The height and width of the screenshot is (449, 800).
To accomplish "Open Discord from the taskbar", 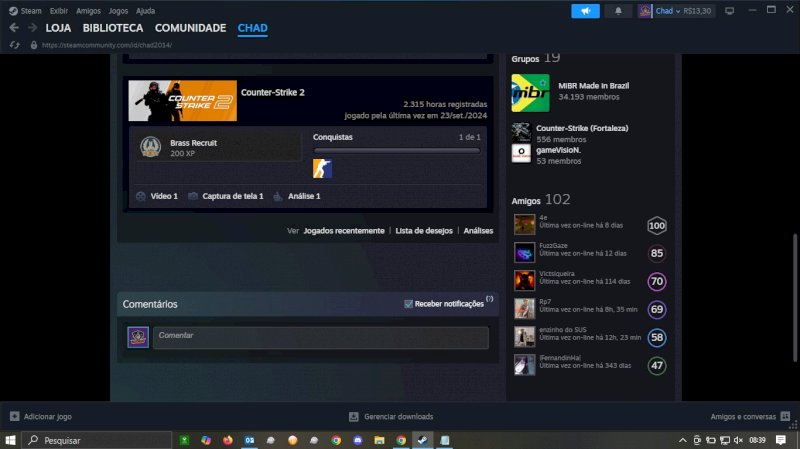I will tap(358, 440).
